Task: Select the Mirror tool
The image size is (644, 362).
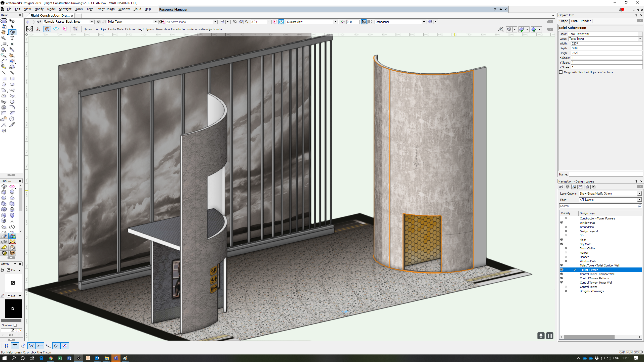Action: coord(4,131)
